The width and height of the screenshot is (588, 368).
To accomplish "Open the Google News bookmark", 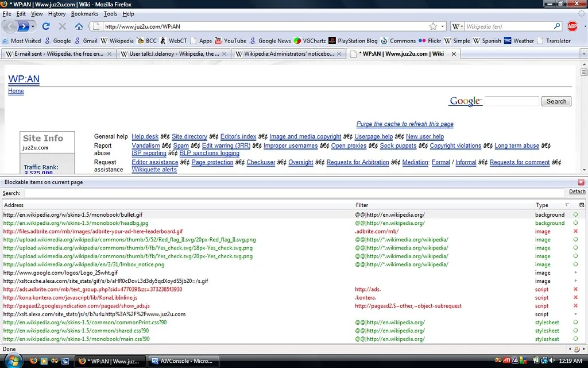I will tap(270, 41).
